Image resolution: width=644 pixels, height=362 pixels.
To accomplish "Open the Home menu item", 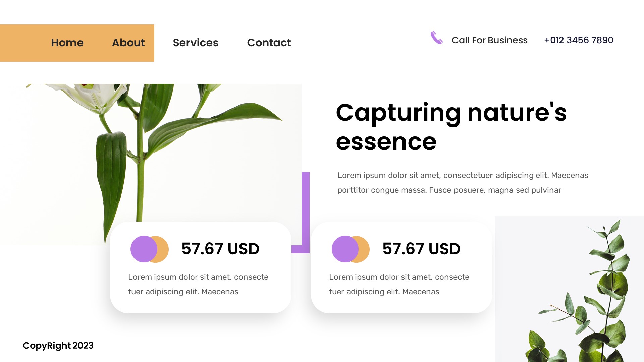I will pyautogui.click(x=67, y=43).
